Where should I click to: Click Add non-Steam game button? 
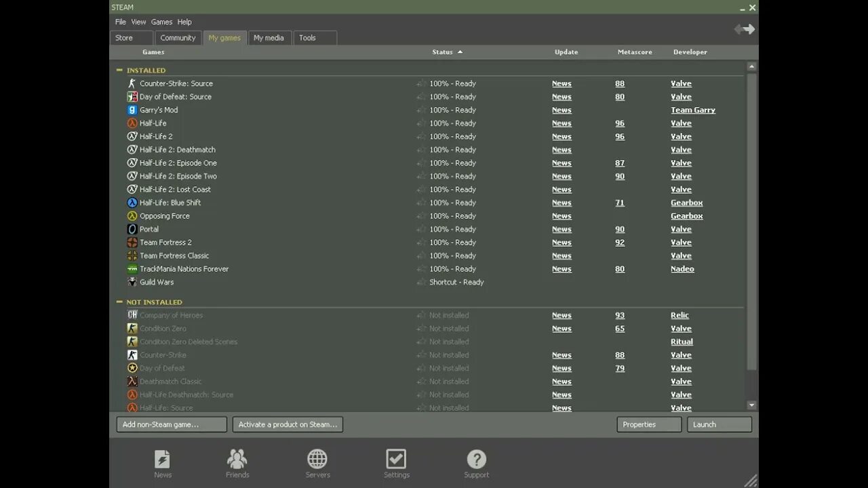[172, 424]
